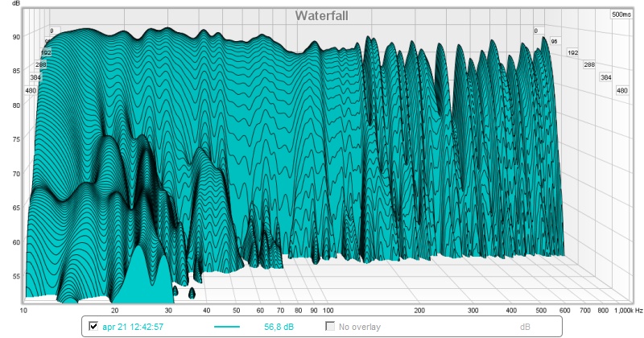Click the 96 time label on the right time axis
Image resolution: width=644 pixels, height=338 pixels.
[x=554, y=42]
